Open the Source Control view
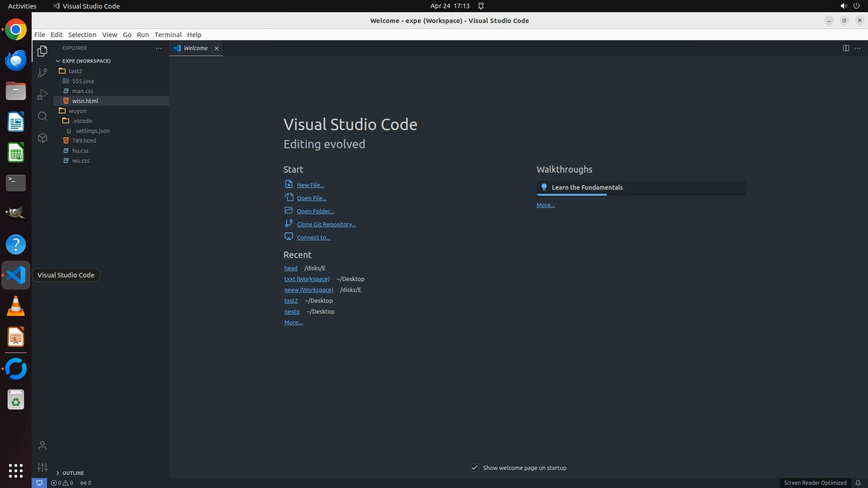The height and width of the screenshot is (488, 868). pyautogui.click(x=42, y=73)
